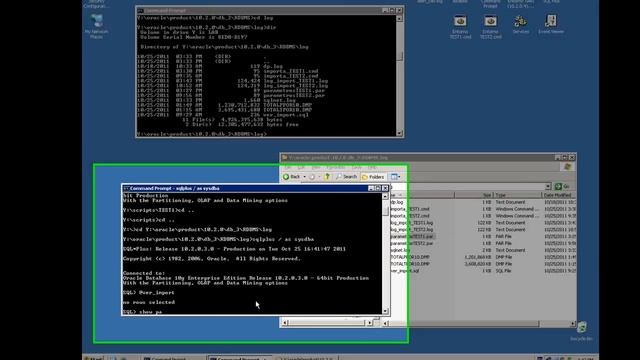The width and height of the screenshot is (640, 360).
Task: Click scroll-down arrow in top Command Prompt window
Action: (x=399, y=133)
